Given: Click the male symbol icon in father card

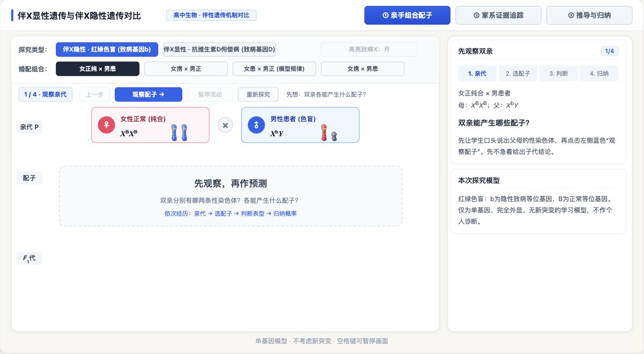Looking at the screenshot, I should (257, 125).
